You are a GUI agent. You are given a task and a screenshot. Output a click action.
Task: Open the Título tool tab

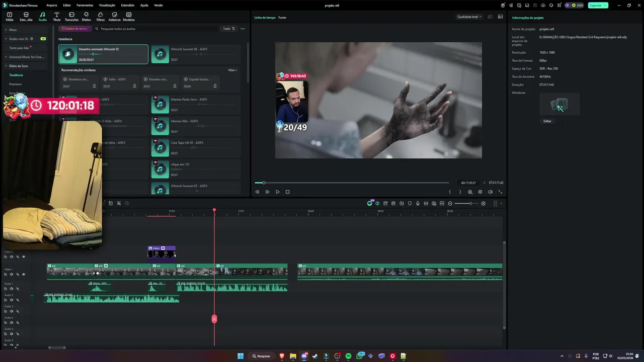(x=56, y=17)
